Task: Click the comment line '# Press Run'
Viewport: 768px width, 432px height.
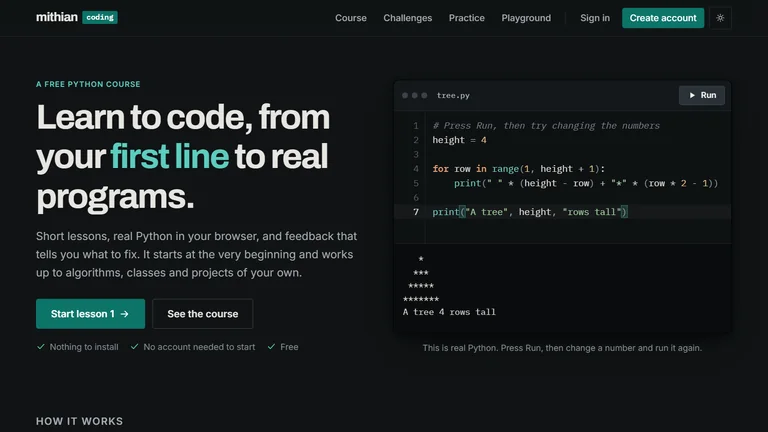Action: click(x=546, y=126)
